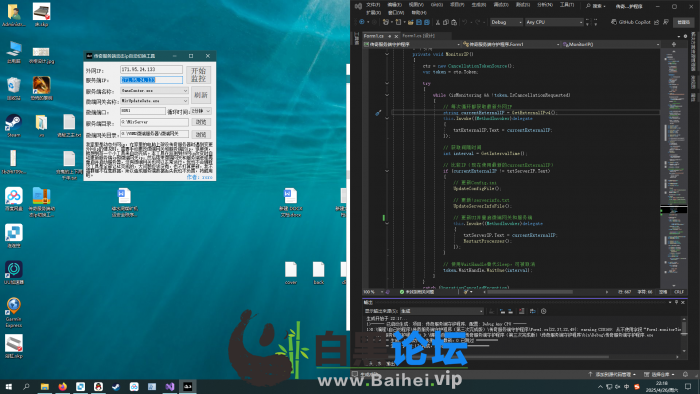The width and height of the screenshot is (700, 394).
Task: Select This PC icon on desktop
Action: 13,52
